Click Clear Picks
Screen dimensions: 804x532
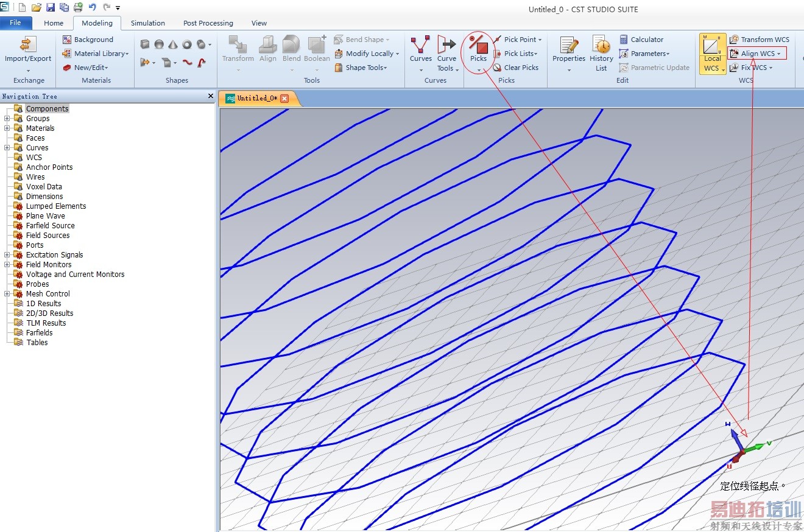(x=516, y=68)
